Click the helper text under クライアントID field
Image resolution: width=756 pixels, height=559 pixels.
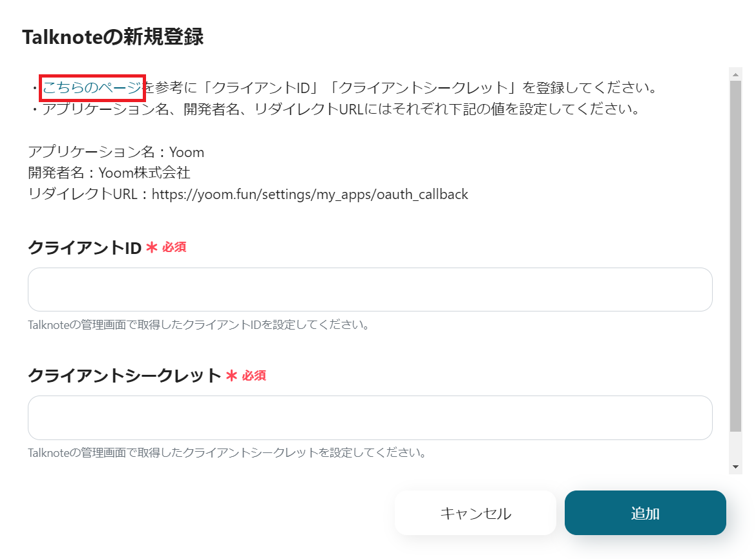pyautogui.click(x=198, y=325)
